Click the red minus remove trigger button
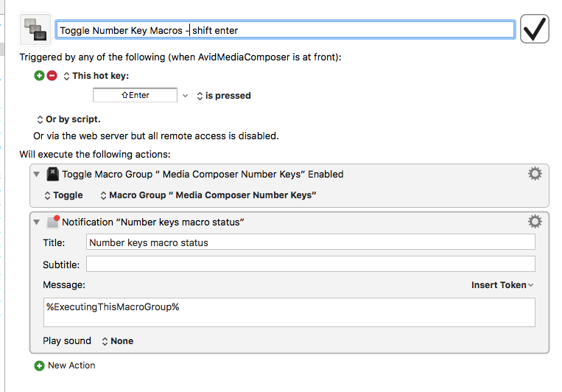This screenshot has height=392, width=562. [52, 76]
